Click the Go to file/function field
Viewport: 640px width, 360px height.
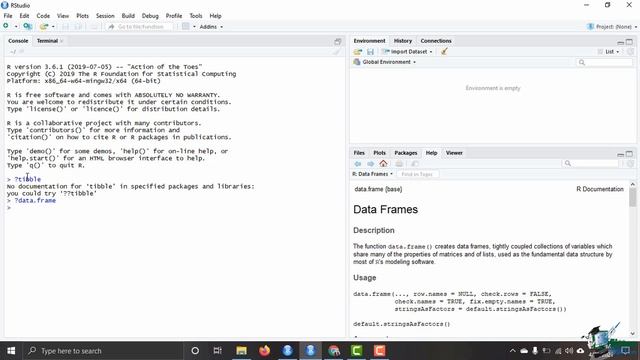140,27
